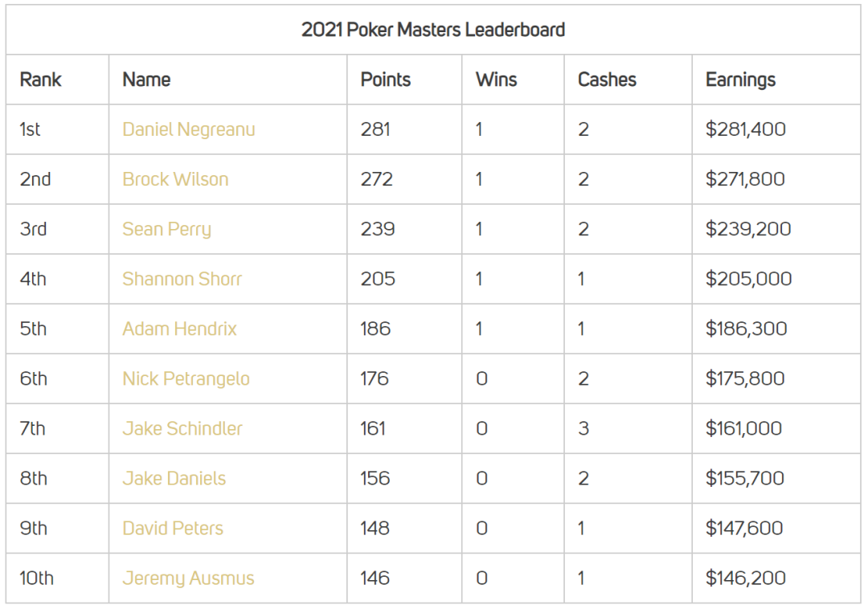Viewport: 868px width, 605px height.
Task: Click the Name column header
Action: pos(146,80)
